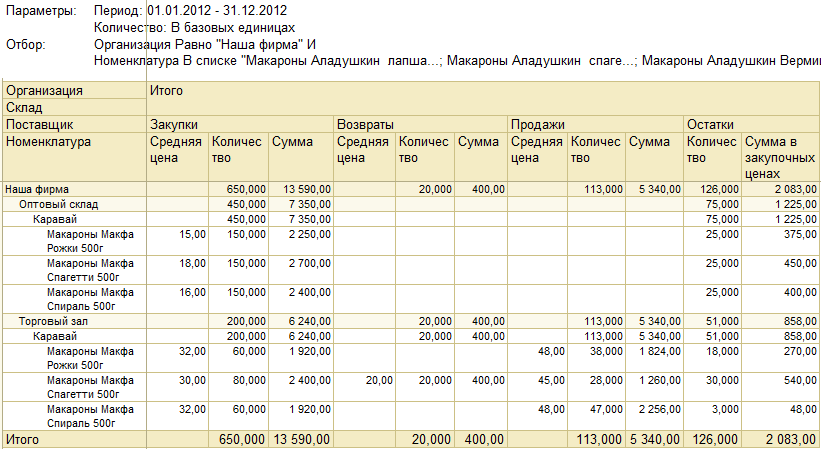Select 'Каравай' under Торговый зал
The height and width of the screenshot is (449, 821).
pos(55,336)
